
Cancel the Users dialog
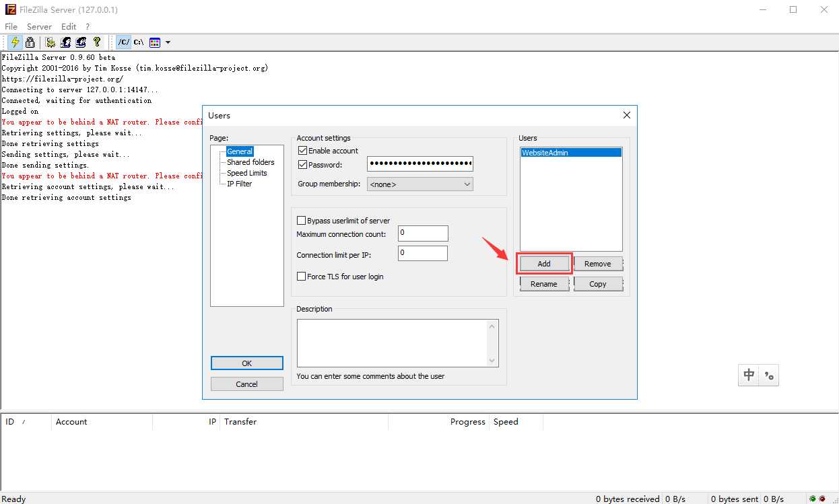coord(247,384)
